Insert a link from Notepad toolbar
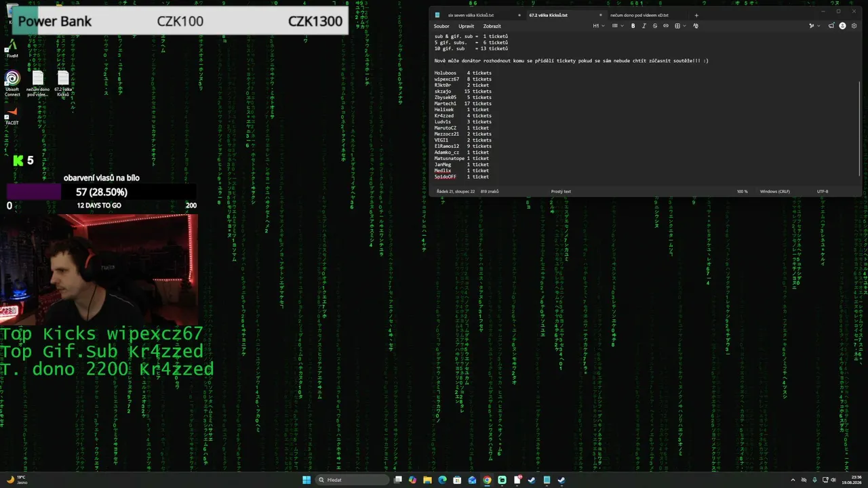Image resolution: width=868 pixels, height=488 pixels. tap(665, 26)
